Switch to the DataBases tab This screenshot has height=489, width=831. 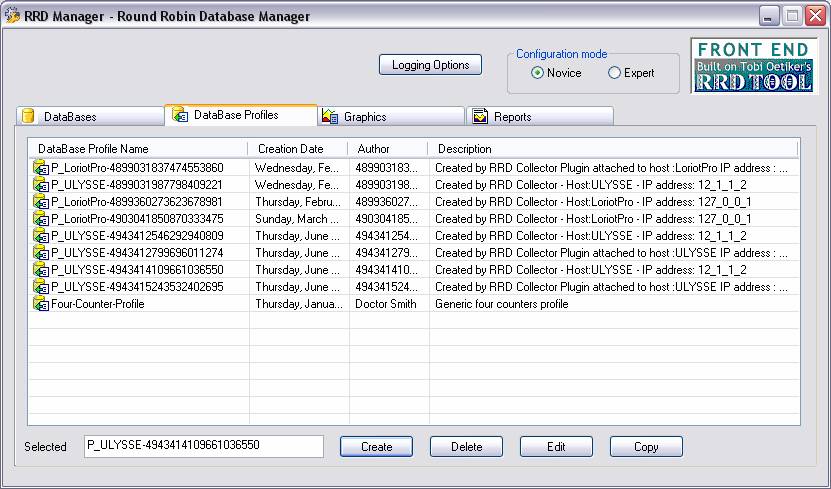coord(90,117)
